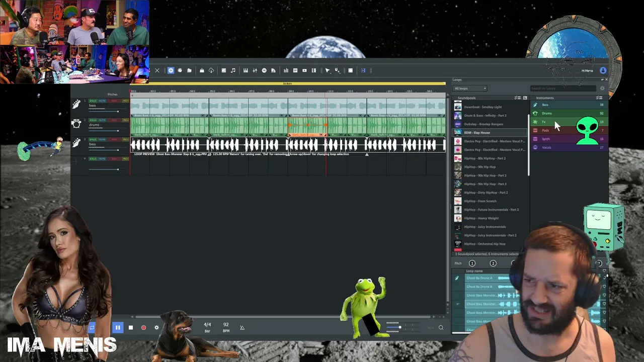Screen dimensions: 644x362
Task: Click the Instruments multi-select checklist icon
Action: (599, 98)
